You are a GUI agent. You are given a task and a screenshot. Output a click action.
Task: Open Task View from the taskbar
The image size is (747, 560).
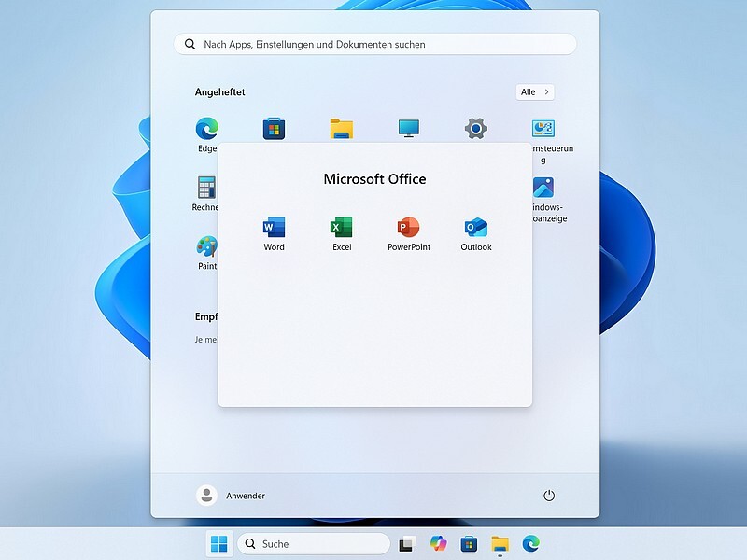point(406,543)
